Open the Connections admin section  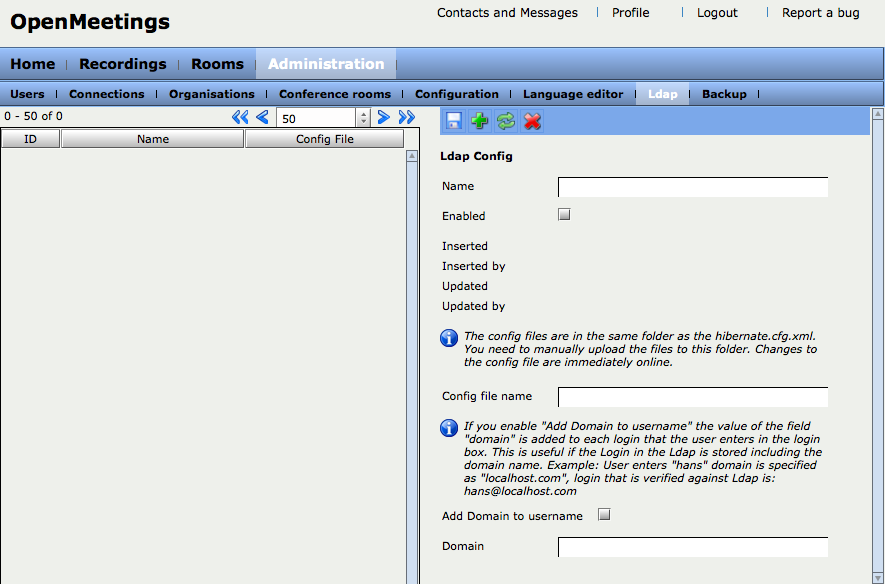pos(107,94)
